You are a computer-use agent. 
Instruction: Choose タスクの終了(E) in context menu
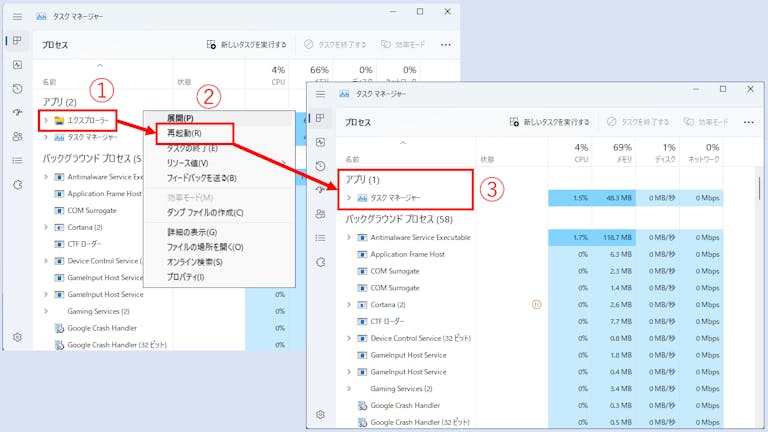point(219,148)
